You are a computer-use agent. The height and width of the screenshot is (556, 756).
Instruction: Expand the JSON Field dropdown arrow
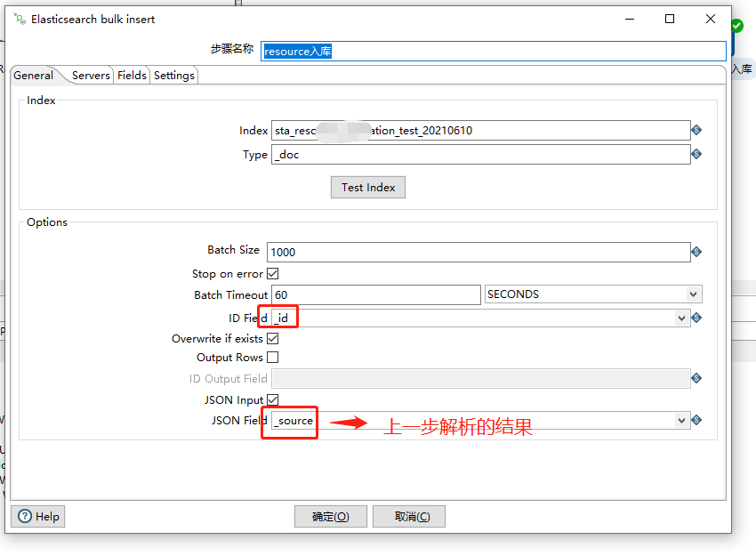[x=681, y=421]
